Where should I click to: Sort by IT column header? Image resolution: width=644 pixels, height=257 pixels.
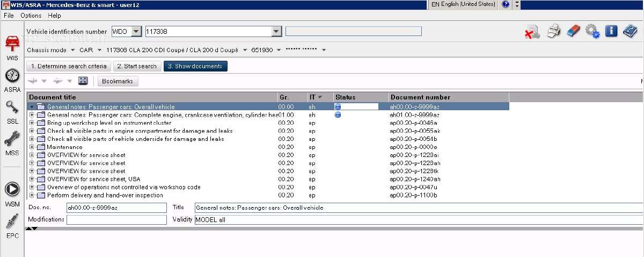pos(320,97)
